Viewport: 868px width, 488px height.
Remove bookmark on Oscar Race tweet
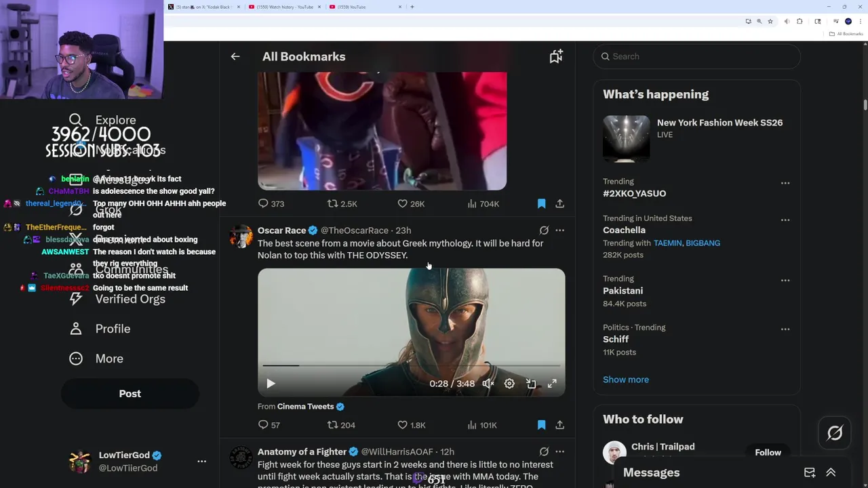tap(541, 425)
